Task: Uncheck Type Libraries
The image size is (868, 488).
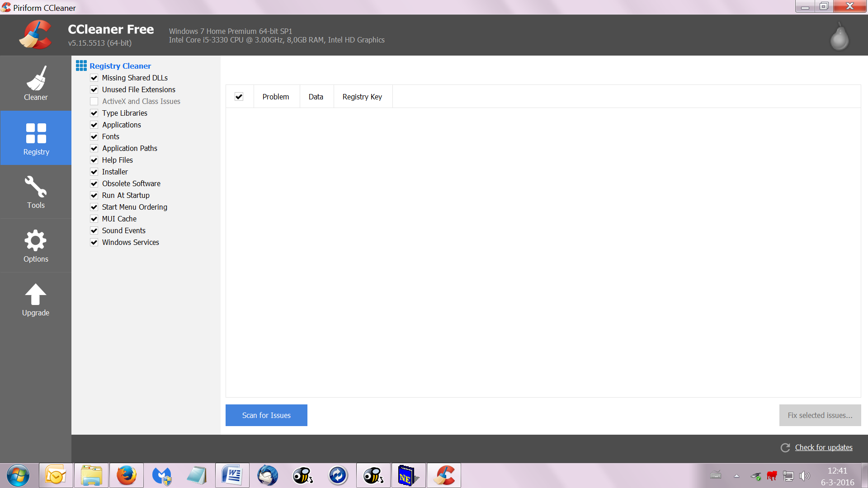Action: (x=94, y=113)
